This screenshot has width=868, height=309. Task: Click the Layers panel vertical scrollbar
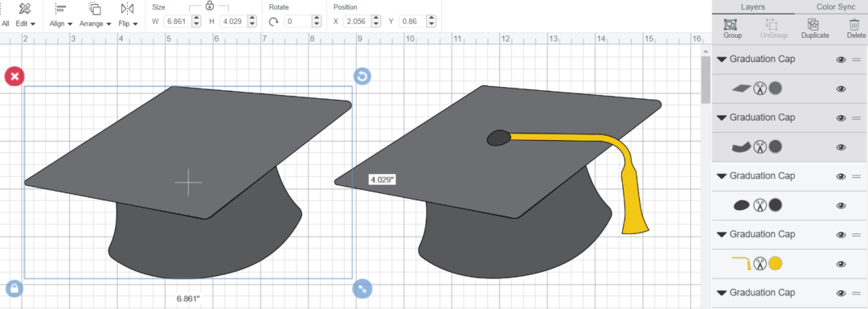706,80
